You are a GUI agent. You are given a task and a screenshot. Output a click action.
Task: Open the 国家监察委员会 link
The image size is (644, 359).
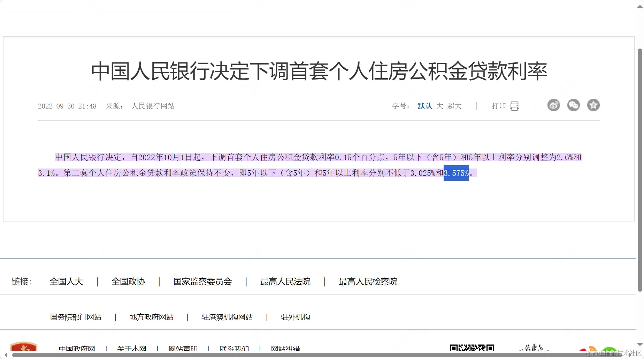click(202, 282)
